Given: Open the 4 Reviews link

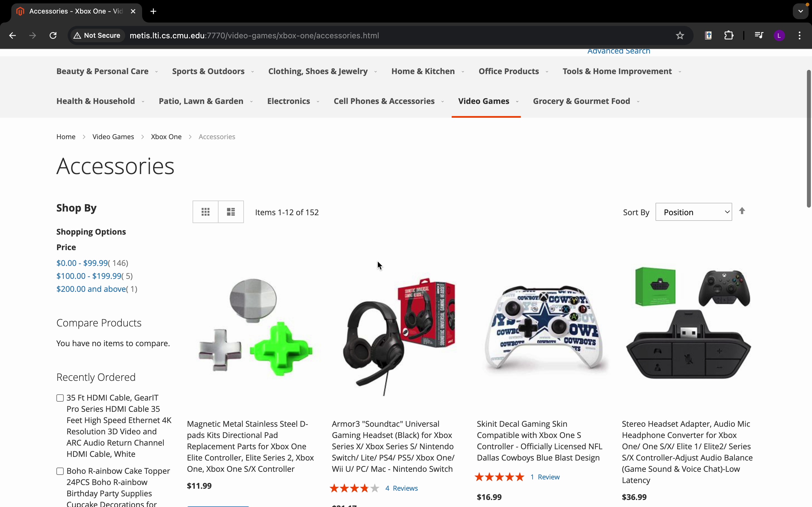Looking at the screenshot, I should (402, 488).
